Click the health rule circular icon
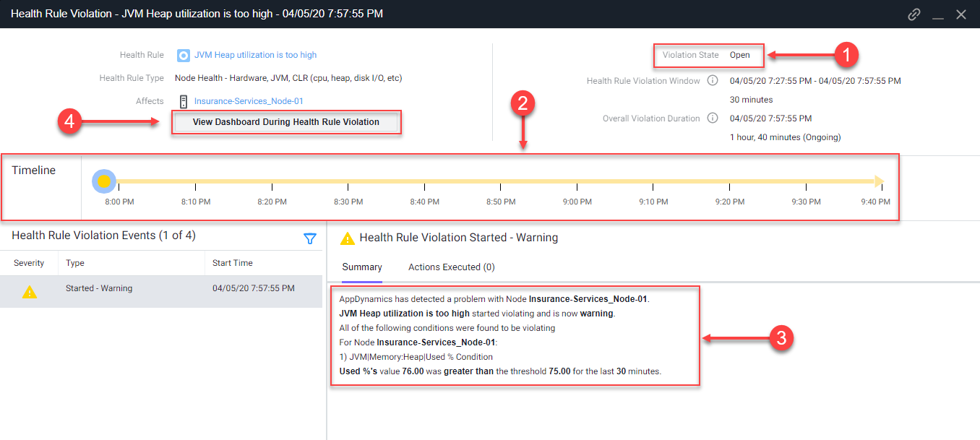 point(184,55)
